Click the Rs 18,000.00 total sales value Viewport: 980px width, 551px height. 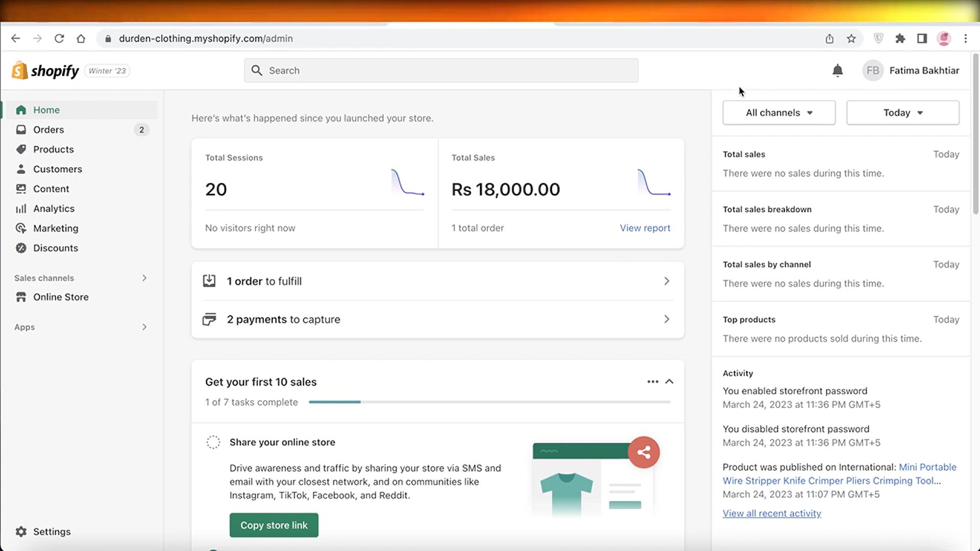[x=505, y=189]
